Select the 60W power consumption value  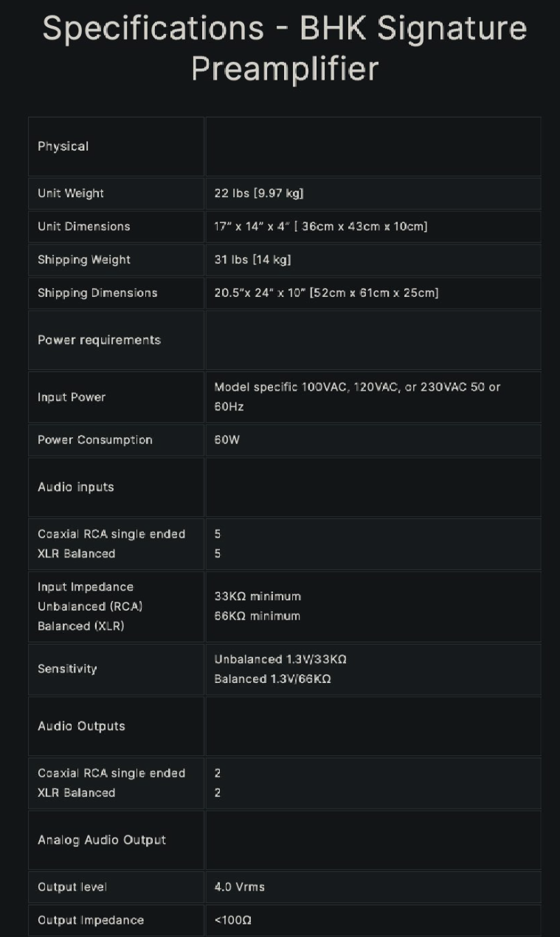pyautogui.click(x=227, y=440)
